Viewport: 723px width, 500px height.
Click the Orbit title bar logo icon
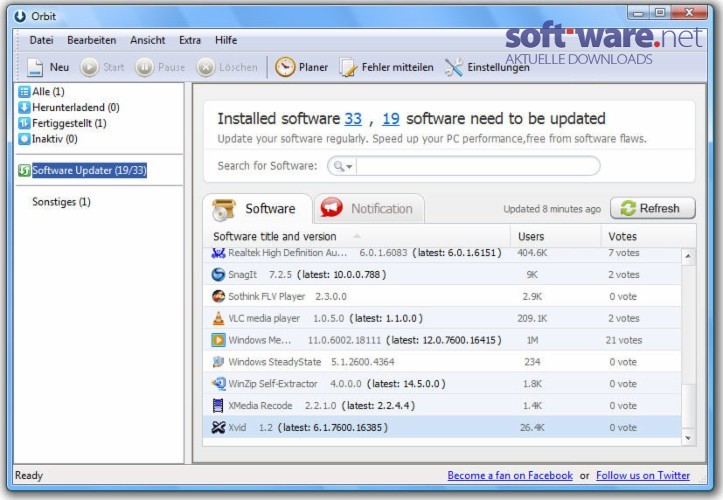[x=20, y=16]
